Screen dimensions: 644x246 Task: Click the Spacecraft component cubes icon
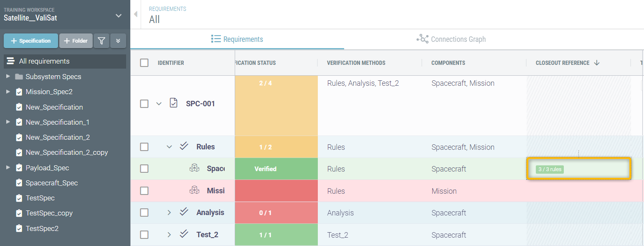(194, 168)
